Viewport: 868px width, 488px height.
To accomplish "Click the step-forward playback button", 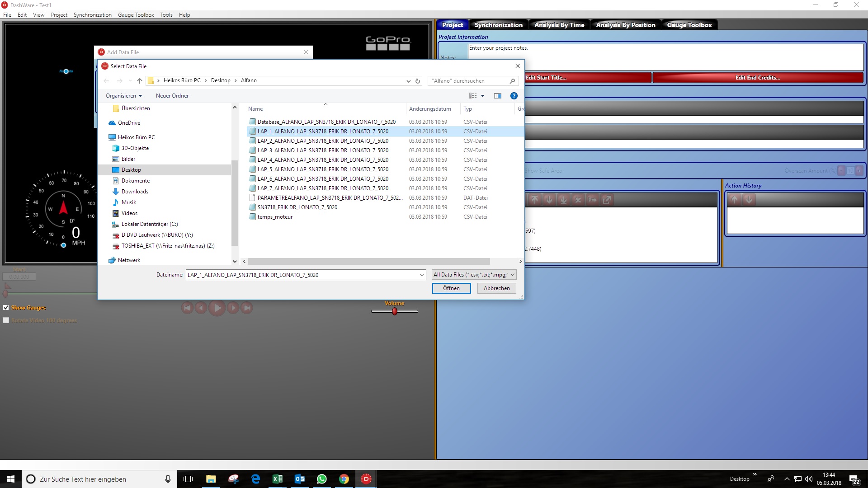I will (233, 308).
